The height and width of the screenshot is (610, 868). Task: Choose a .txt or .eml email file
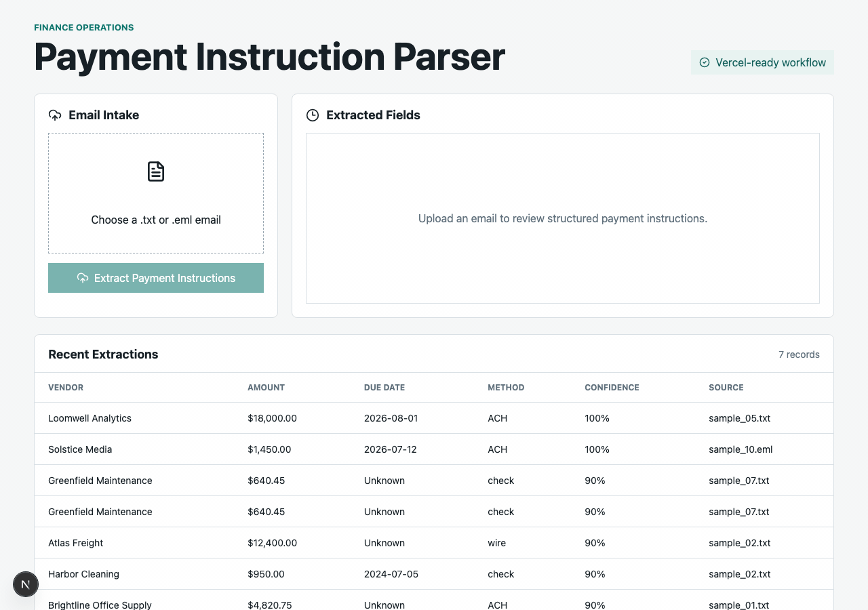tap(156, 193)
